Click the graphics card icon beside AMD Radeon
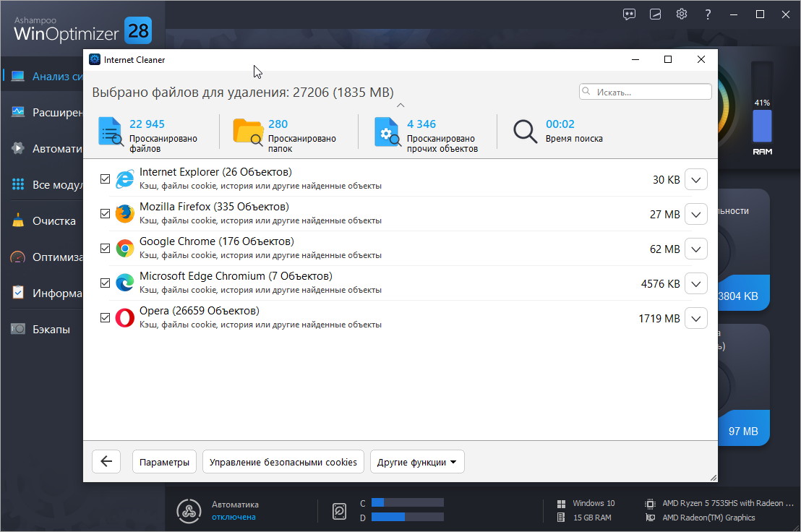The width and height of the screenshot is (801, 532). click(650, 518)
